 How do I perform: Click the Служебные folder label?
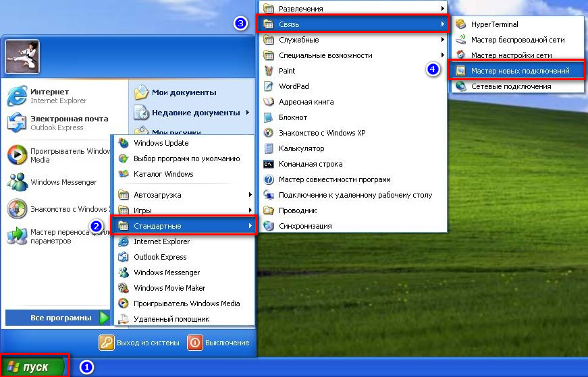click(x=299, y=40)
